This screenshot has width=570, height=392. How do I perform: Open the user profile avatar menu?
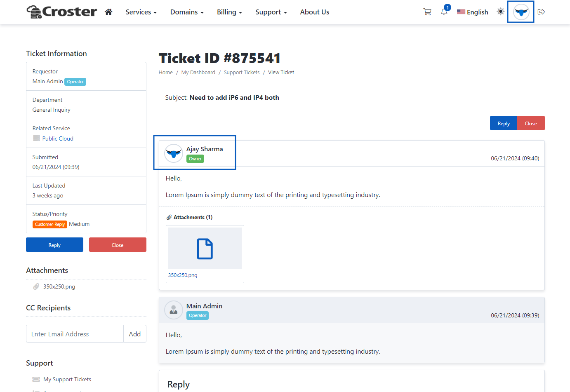[x=521, y=12]
